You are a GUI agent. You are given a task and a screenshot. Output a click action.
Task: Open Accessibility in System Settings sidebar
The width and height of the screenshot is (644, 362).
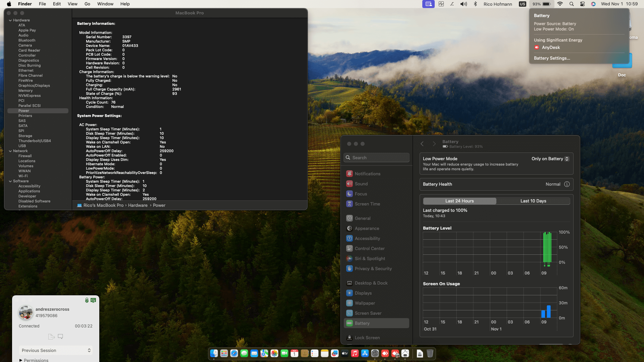tap(376, 238)
